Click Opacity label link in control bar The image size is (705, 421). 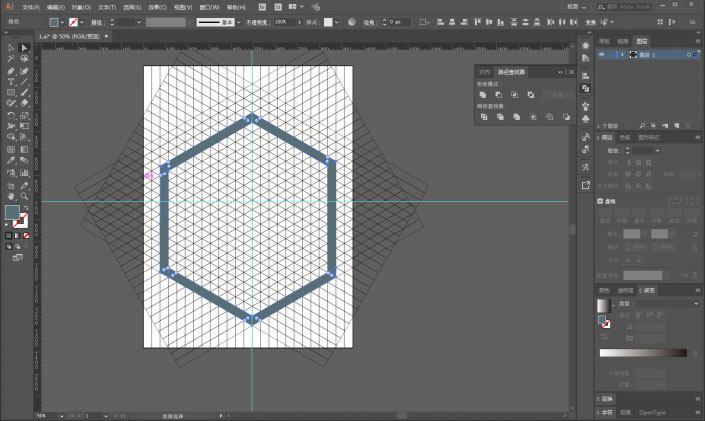pos(256,22)
